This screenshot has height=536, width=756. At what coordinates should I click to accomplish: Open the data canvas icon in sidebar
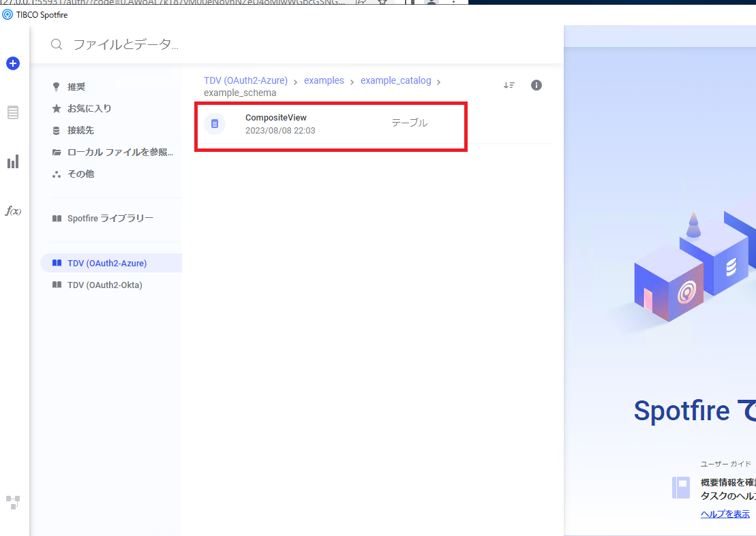coord(13,503)
